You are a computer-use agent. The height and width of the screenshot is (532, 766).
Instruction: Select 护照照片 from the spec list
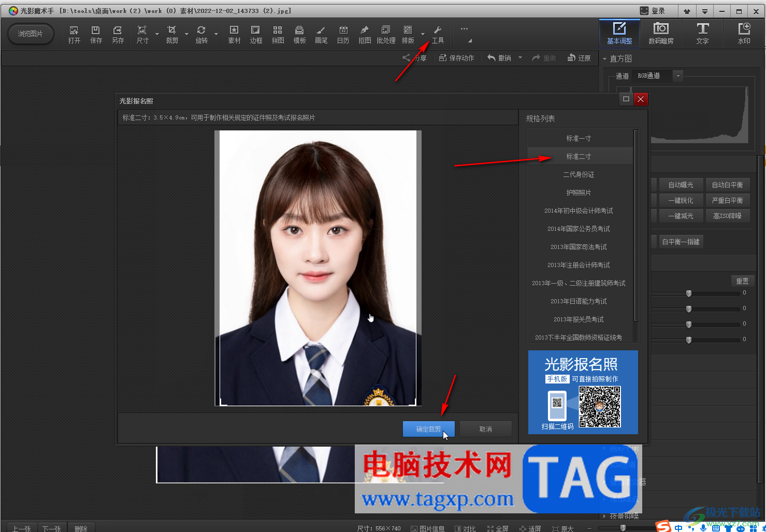coord(579,193)
